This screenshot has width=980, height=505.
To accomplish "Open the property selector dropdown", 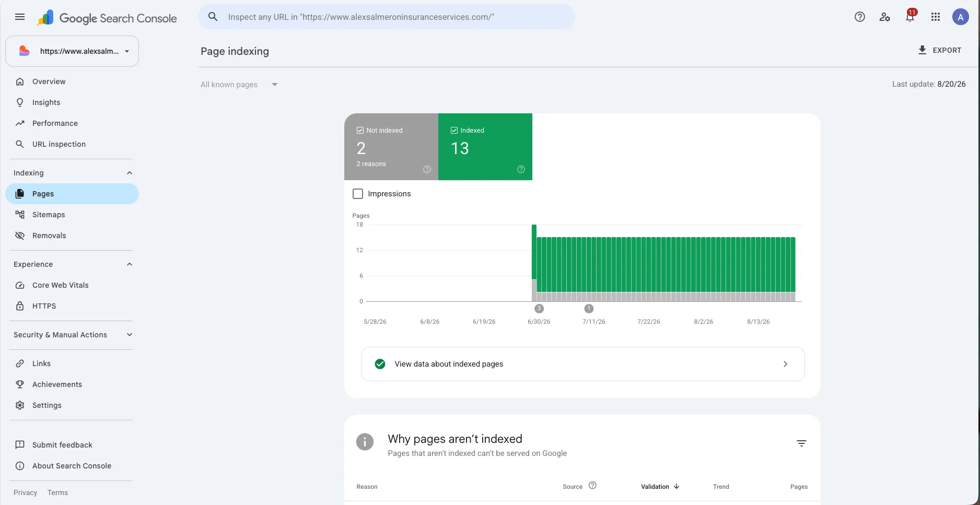I will [72, 51].
